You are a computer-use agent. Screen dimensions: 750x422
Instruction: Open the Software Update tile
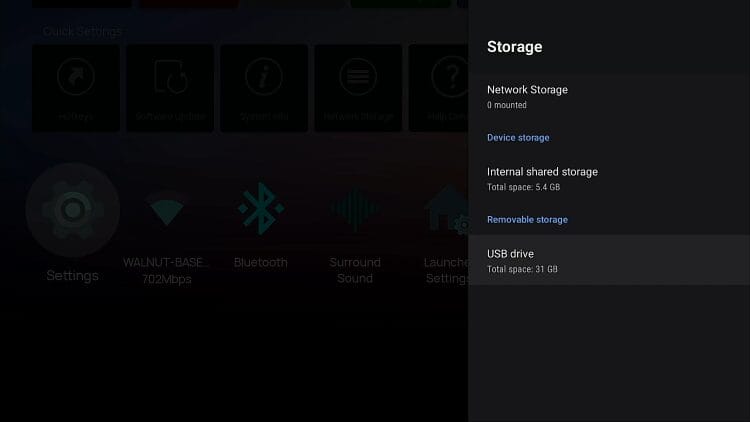click(170, 88)
